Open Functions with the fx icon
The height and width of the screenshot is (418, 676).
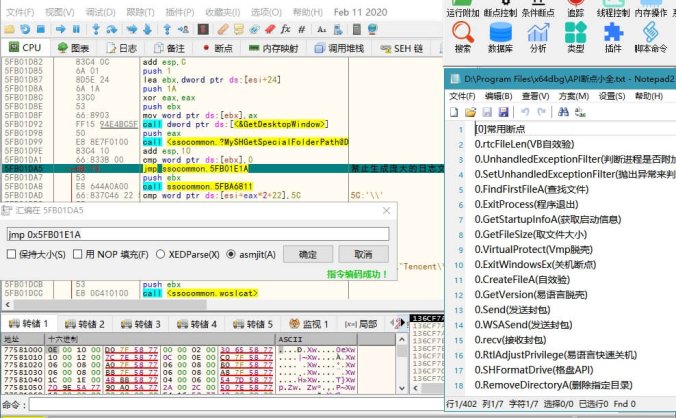tap(285, 29)
